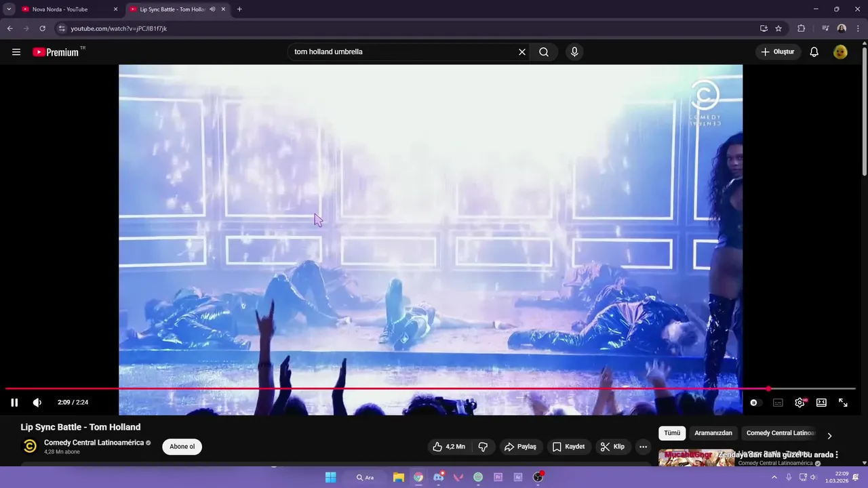Open Chrome extensions puzzle icon
Viewport: 868px width, 488px height.
[x=802, y=28]
